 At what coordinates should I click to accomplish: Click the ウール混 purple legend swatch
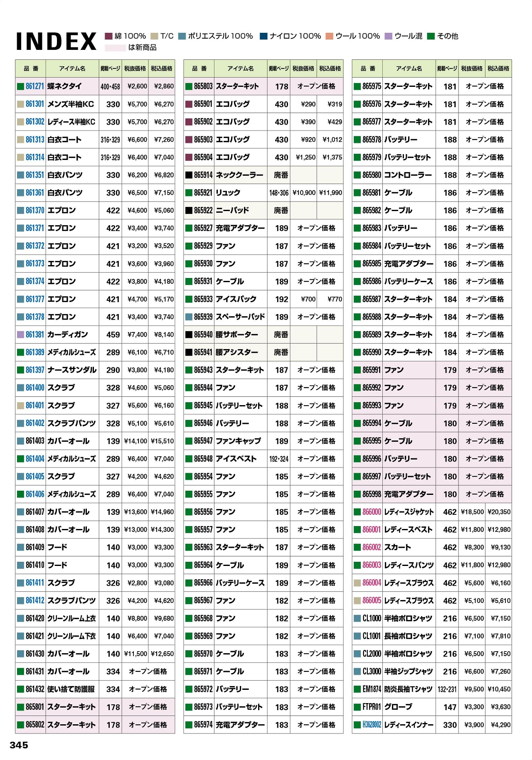tap(389, 36)
